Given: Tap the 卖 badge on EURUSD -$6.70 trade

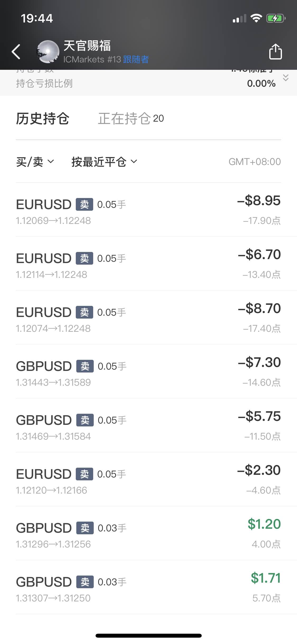Looking at the screenshot, I should [x=84, y=258].
